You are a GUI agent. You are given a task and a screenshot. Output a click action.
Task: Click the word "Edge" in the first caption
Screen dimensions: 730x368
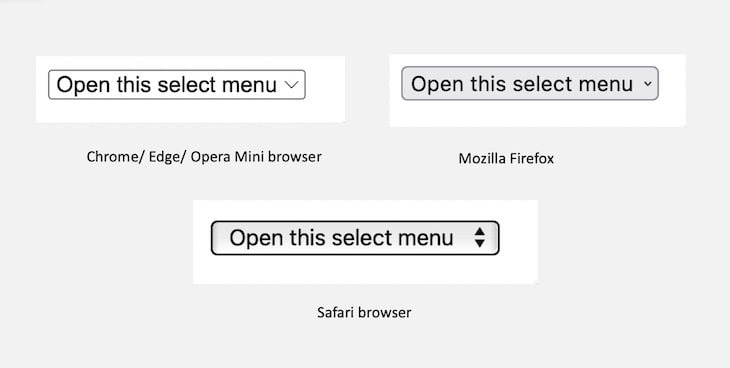(166, 157)
